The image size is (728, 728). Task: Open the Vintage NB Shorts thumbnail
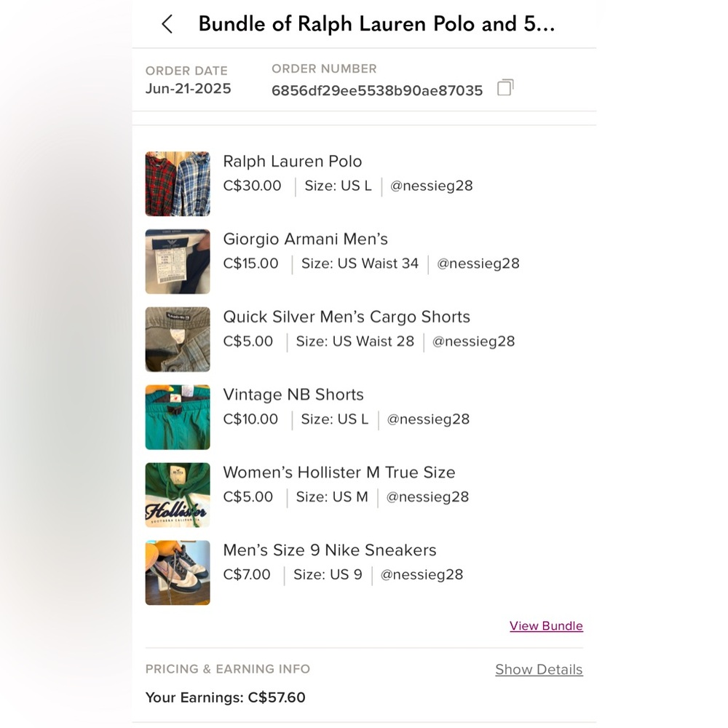178,417
